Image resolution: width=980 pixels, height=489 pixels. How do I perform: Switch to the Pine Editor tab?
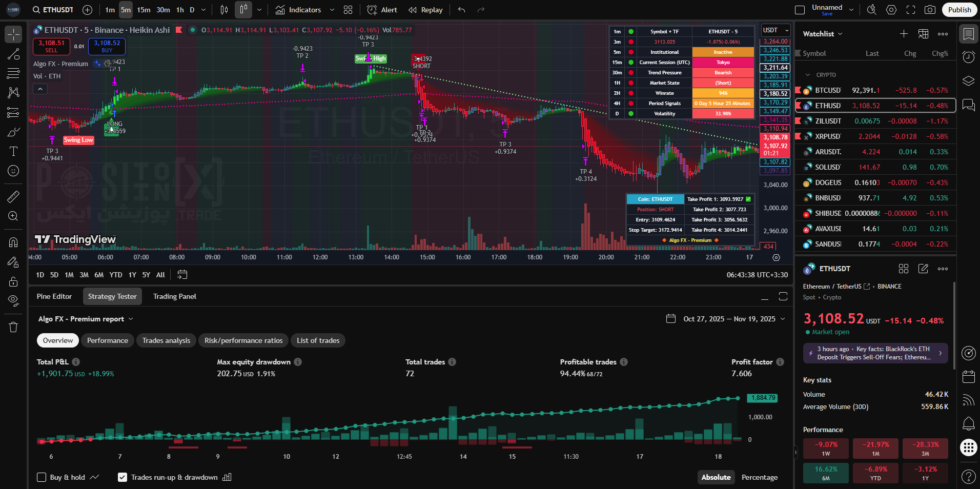54,296
